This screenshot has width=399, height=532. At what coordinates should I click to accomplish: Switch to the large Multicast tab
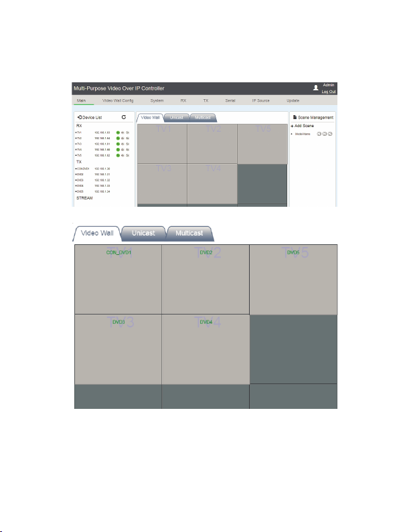(189, 234)
